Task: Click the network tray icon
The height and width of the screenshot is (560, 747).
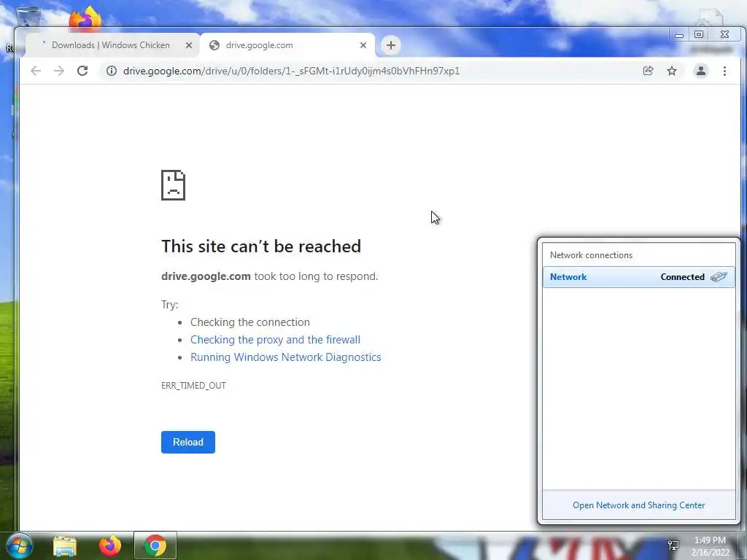Action: 673,545
